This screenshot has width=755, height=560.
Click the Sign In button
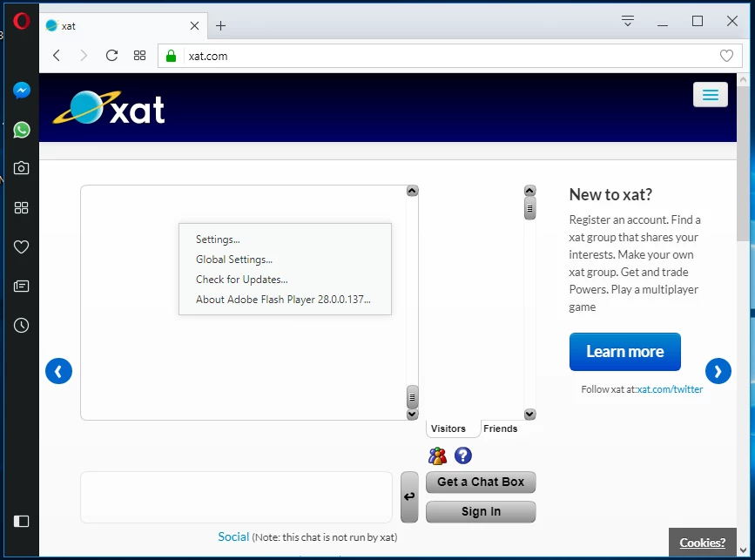click(x=481, y=511)
